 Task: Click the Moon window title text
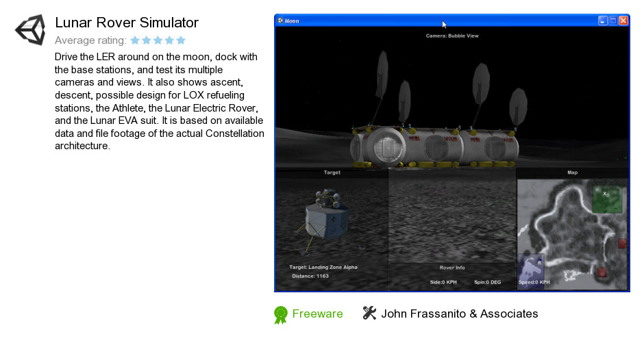(x=292, y=21)
